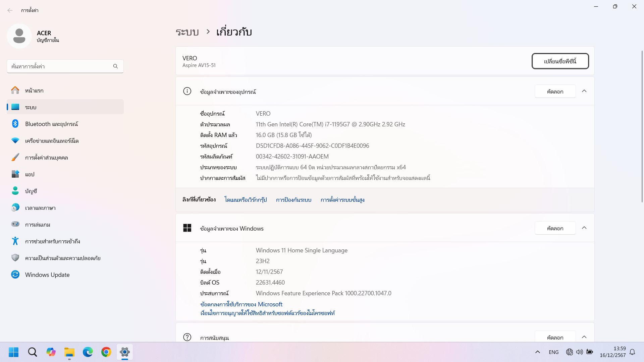Viewport: 644px width, 362px height.
Task: Go back with the arrow icon
Action: pos(10,10)
